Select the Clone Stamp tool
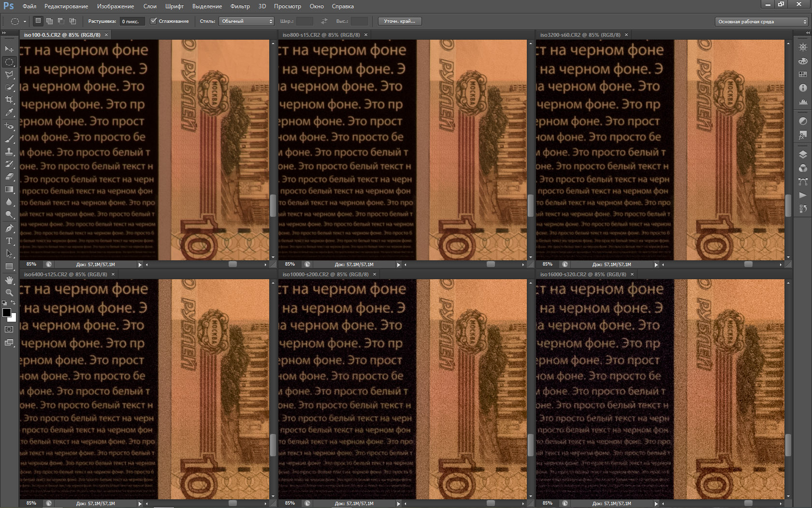The height and width of the screenshot is (508, 812). [x=9, y=151]
